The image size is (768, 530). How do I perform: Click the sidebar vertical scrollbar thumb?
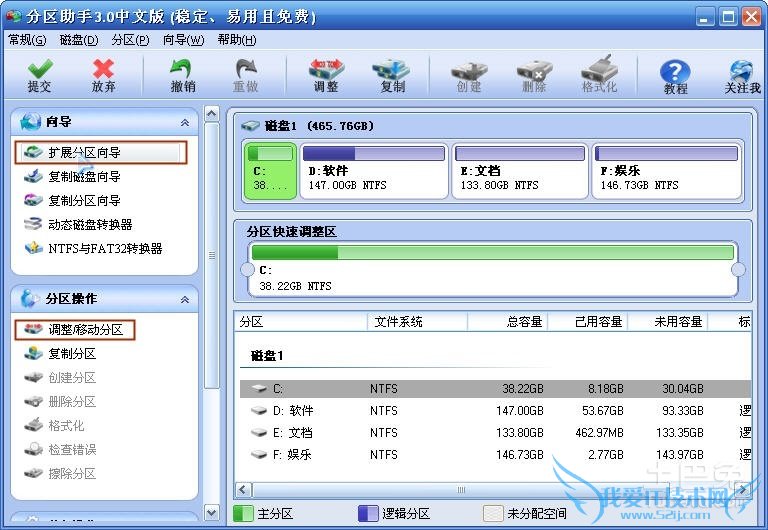click(x=212, y=256)
